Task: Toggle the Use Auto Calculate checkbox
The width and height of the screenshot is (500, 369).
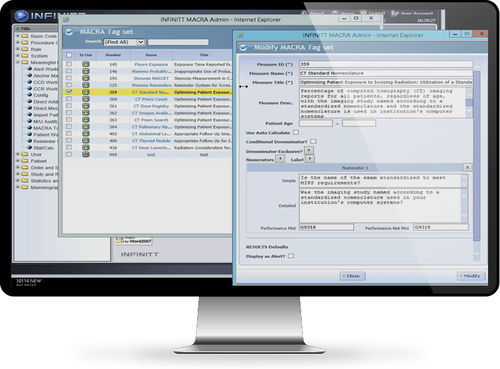Action: pyautogui.click(x=296, y=132)
